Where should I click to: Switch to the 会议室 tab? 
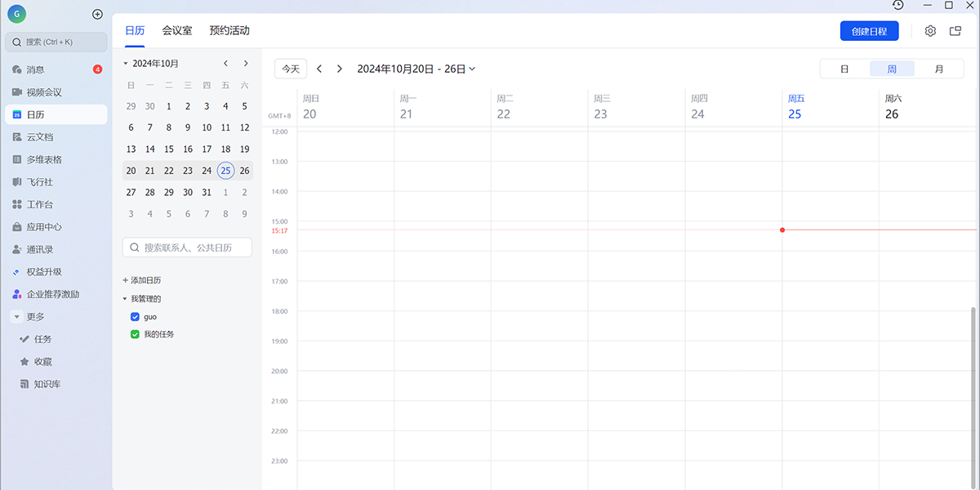pos(177,31)
